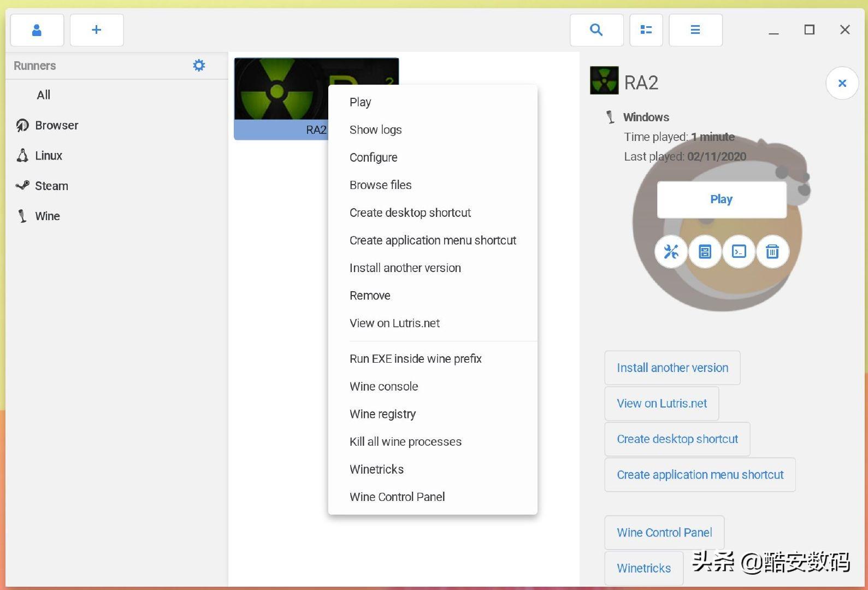Click the RA2 title in details panel

pyautogui.click(x=641, y=83)
